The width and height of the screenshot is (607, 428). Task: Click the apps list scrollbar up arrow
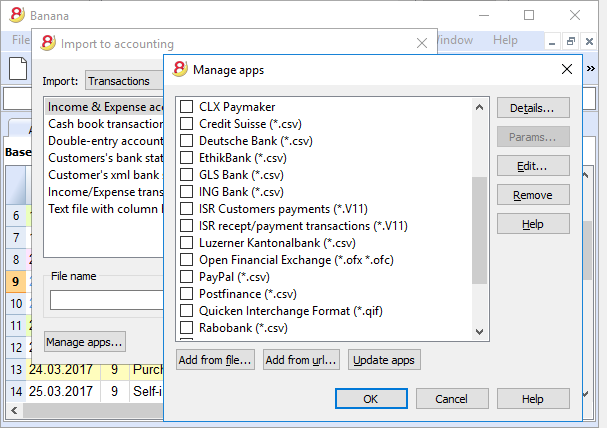point(479,107)
